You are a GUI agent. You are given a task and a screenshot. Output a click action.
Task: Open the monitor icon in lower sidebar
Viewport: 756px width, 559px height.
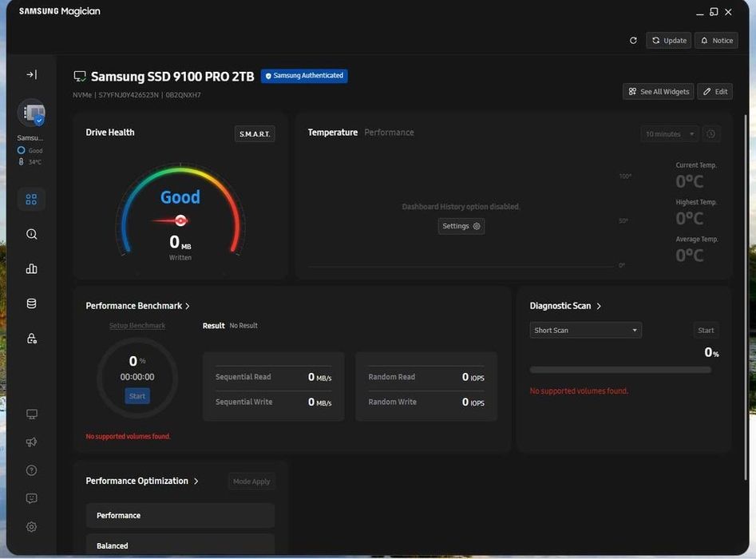[31, 414]
